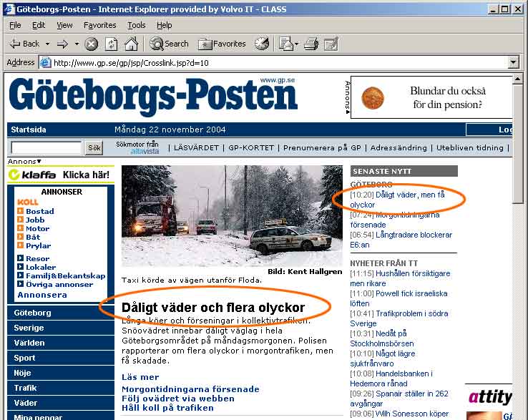
Task: Open the Back history dropdown arrow
Action: point(47,44)
